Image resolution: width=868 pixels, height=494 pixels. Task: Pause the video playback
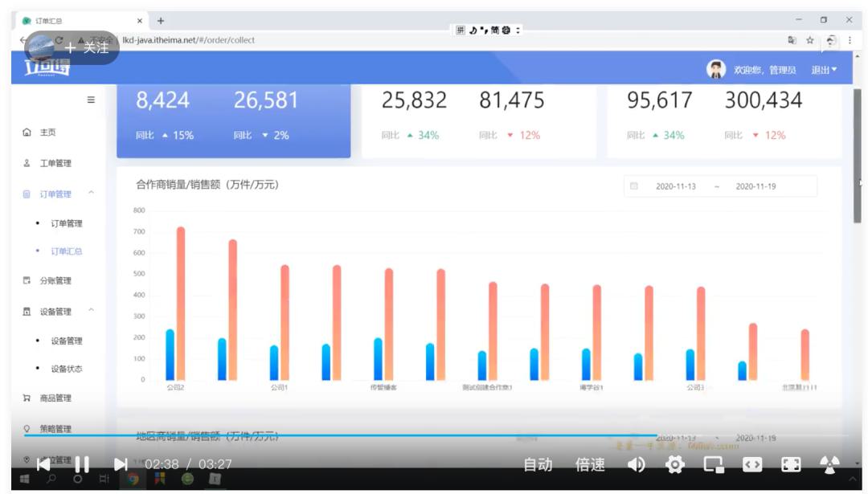[82, 464]
